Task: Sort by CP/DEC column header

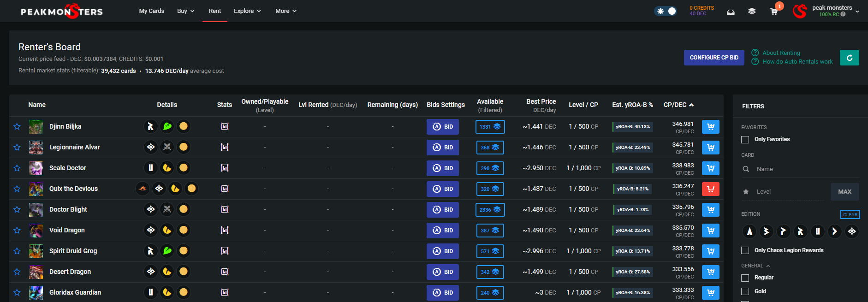Action: tap(678, 105)
